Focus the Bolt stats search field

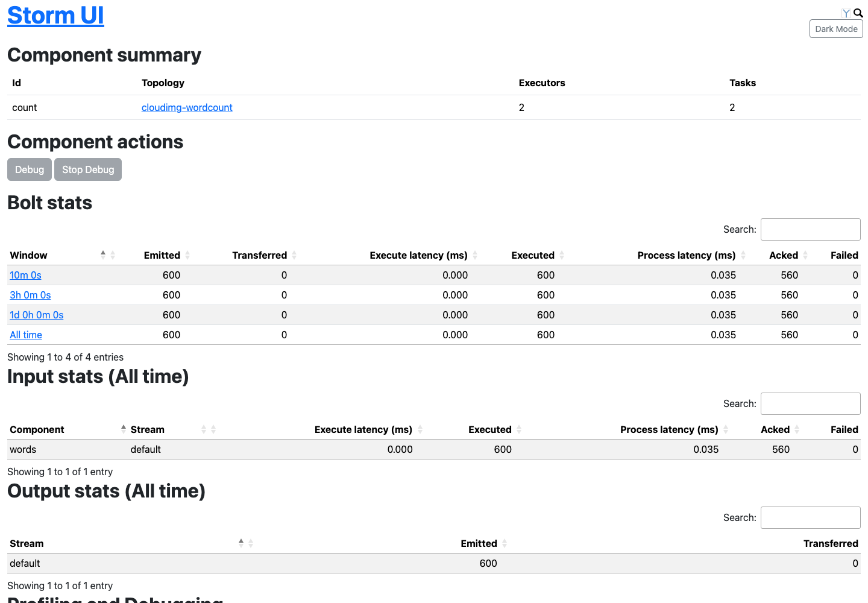(810, 229)
